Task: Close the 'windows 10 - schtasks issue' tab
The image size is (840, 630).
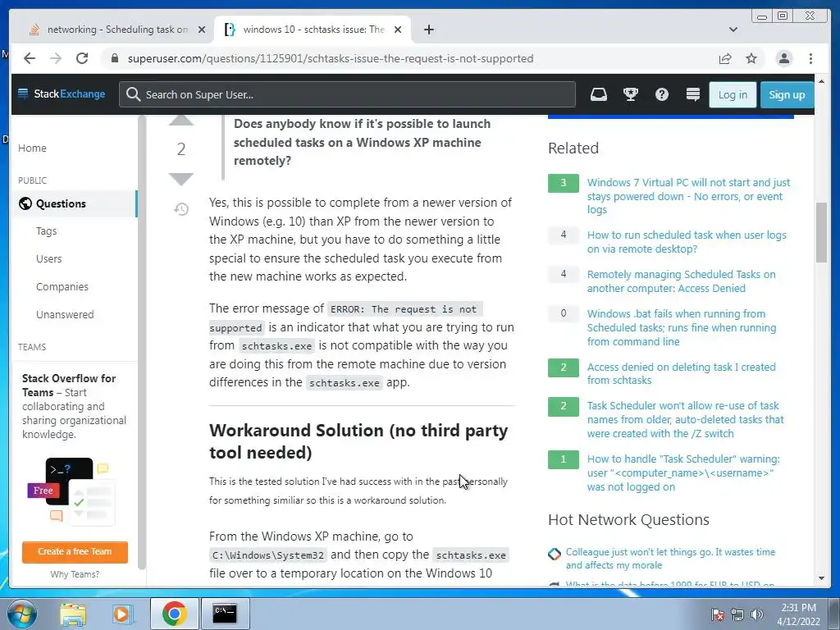Action: (x=398, y=30)
